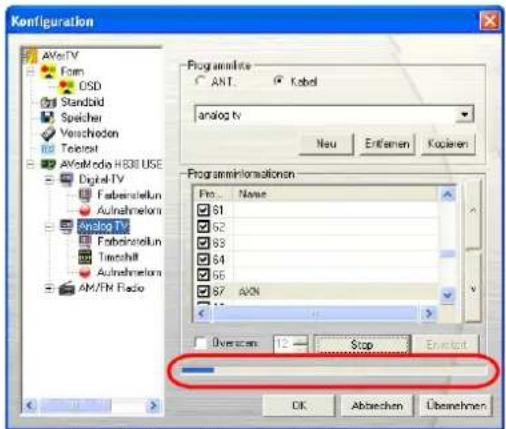The height and width of the screenshot is (429, 506).
Task: Expand the AM/FM Radio tree node
Action: [49, 288]
